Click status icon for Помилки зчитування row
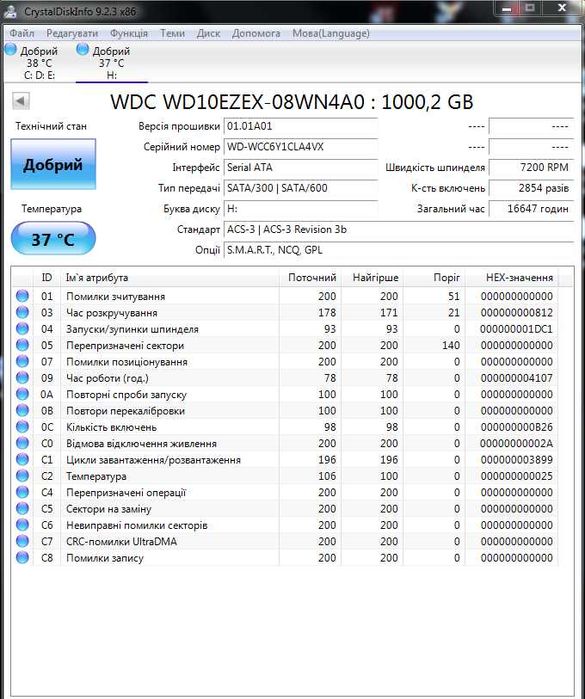This screenshot has height=699, width=585. click(22, 296)
